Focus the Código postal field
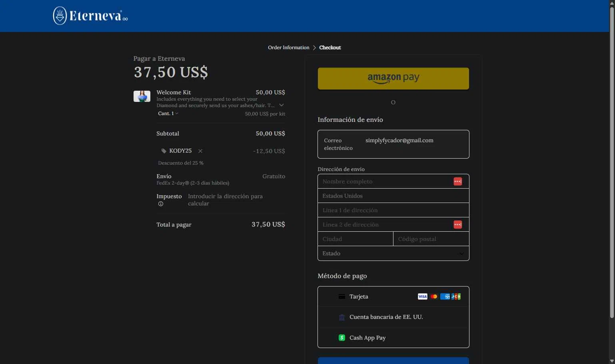Image resolution: width=615 pixels, height=364 pixels. (x=431, y=239)
